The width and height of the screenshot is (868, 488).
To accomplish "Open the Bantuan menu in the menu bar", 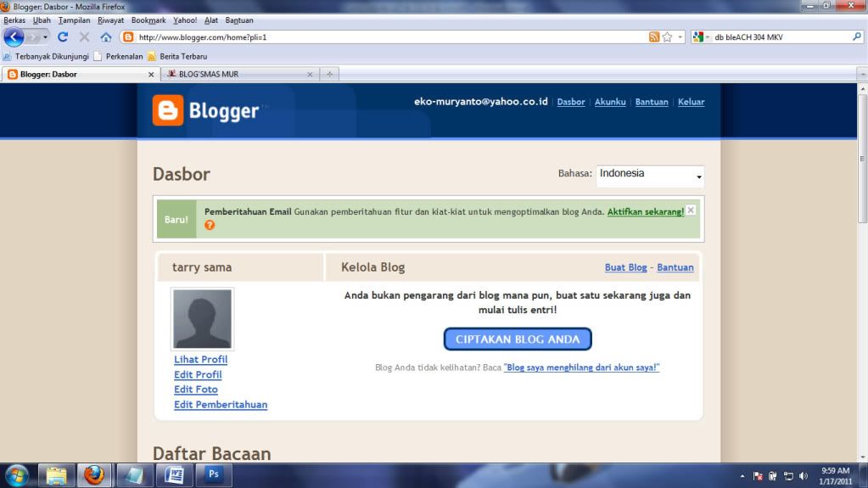I will [239, 20].
